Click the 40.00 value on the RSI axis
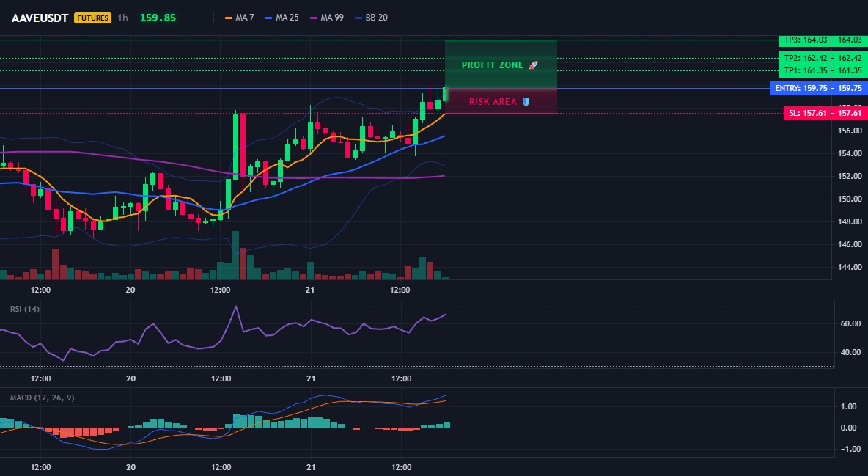 (852, 353)
